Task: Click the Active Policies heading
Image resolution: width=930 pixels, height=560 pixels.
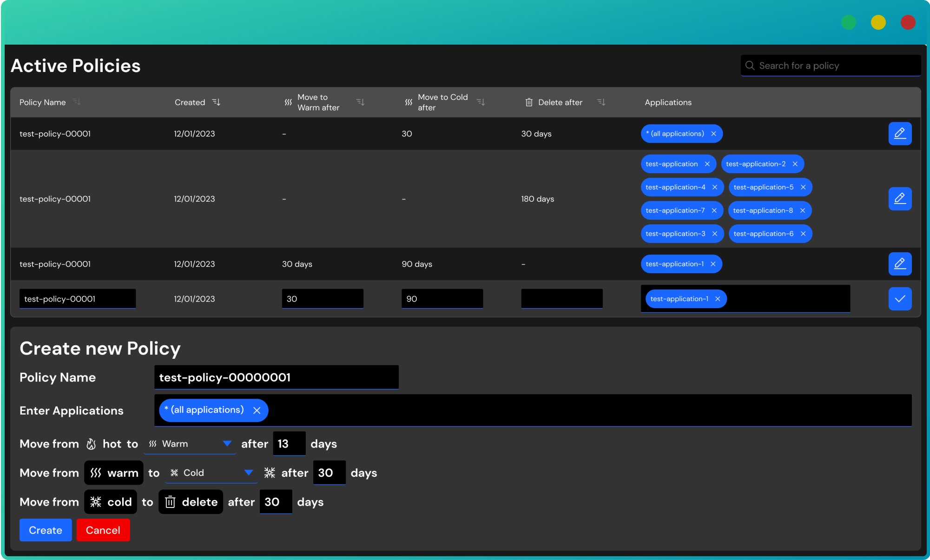Action: coord(76,66)
